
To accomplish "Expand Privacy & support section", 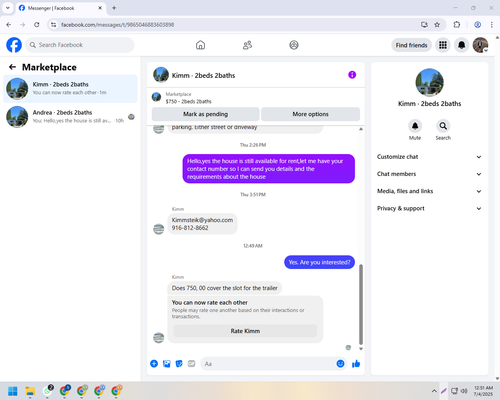I will pos(429,208).
